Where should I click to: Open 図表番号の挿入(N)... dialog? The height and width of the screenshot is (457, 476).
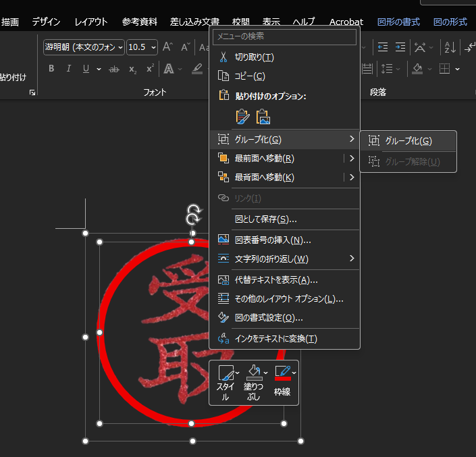(272, 240)
